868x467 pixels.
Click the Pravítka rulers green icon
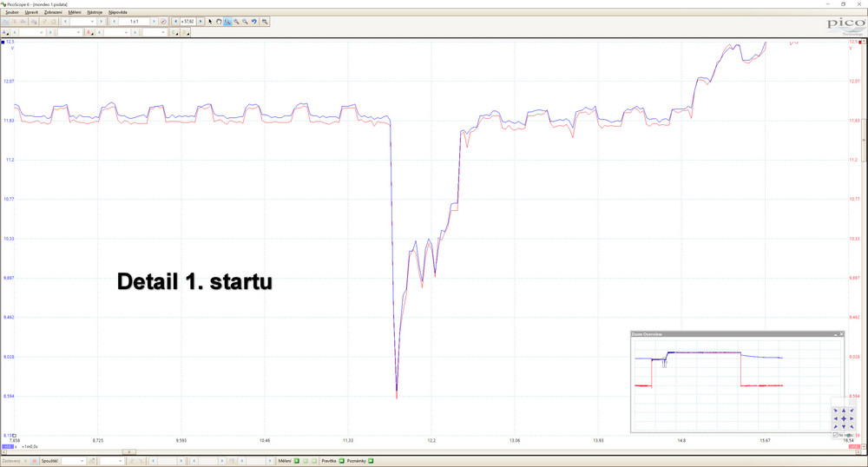coord(341,461)
